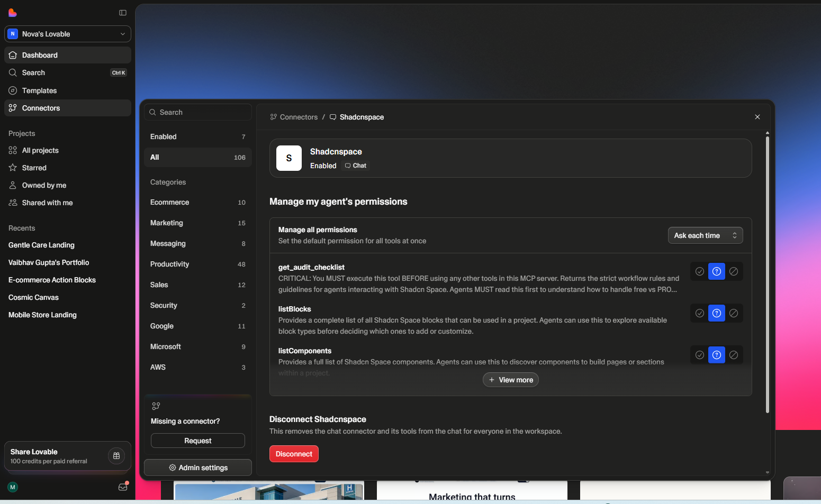821x504 pixels.
Task: Click the Shadcnspace S logo
Action: (289, 158)
